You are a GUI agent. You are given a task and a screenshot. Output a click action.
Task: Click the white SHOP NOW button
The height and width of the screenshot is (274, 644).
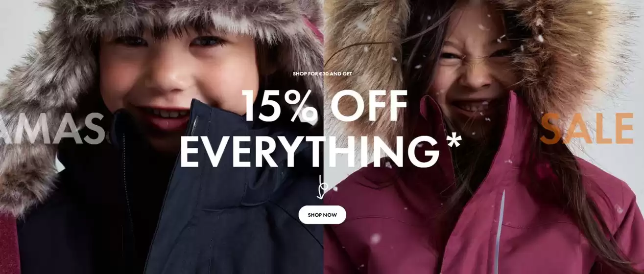[322, 215]
